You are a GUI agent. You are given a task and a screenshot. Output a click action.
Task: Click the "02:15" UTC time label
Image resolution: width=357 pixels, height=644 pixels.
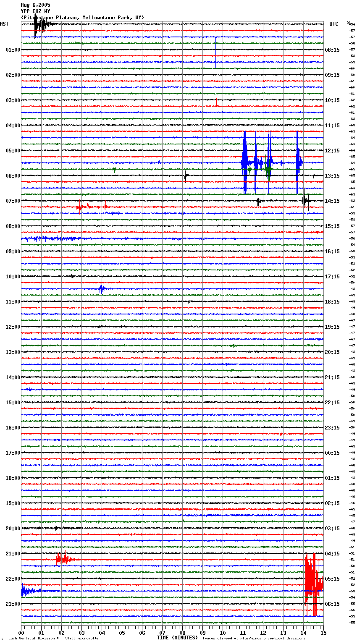coord(332,503)
